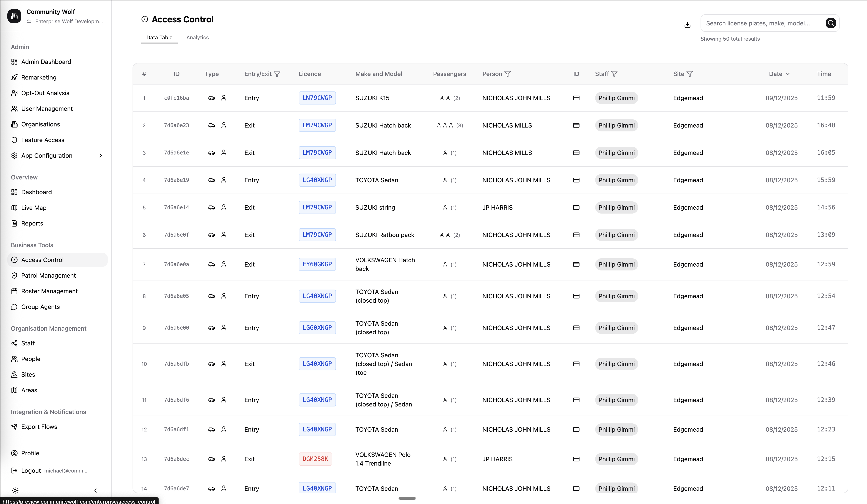Sort by the Date column arrow
867x504 pixels.
(787, 74)
